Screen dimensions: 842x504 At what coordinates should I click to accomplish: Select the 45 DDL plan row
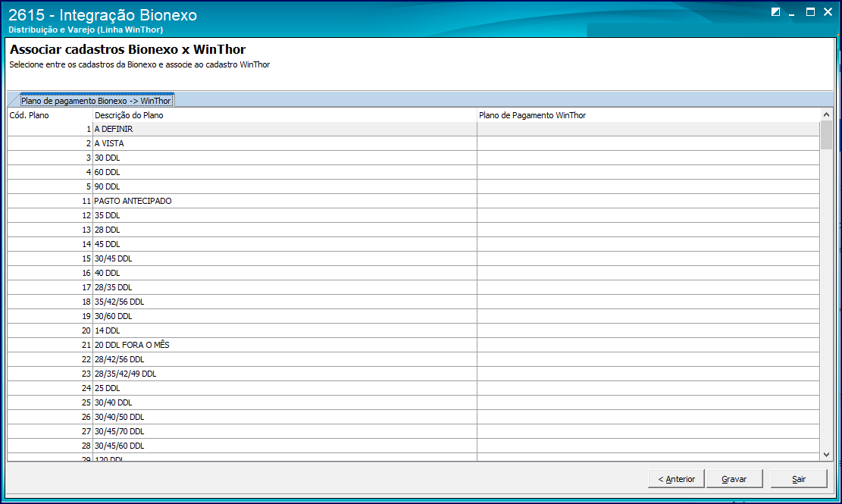[414, 244]
